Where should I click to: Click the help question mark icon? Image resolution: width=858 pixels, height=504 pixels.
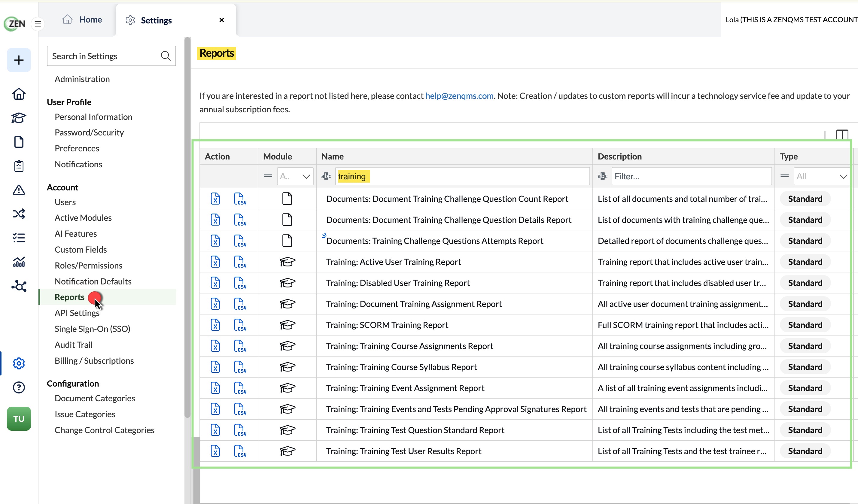pos(19,387)
